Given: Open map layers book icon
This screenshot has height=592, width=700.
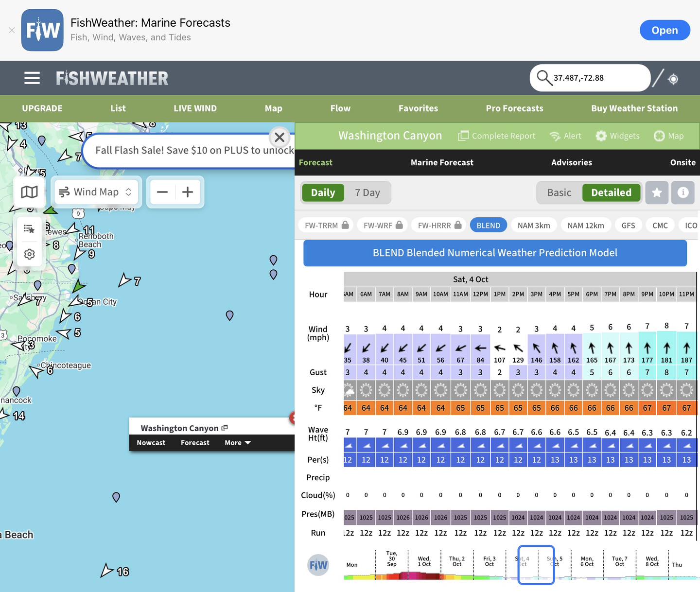Looking at the screenshot, I should pyautogui.click(x=29, y=192).
